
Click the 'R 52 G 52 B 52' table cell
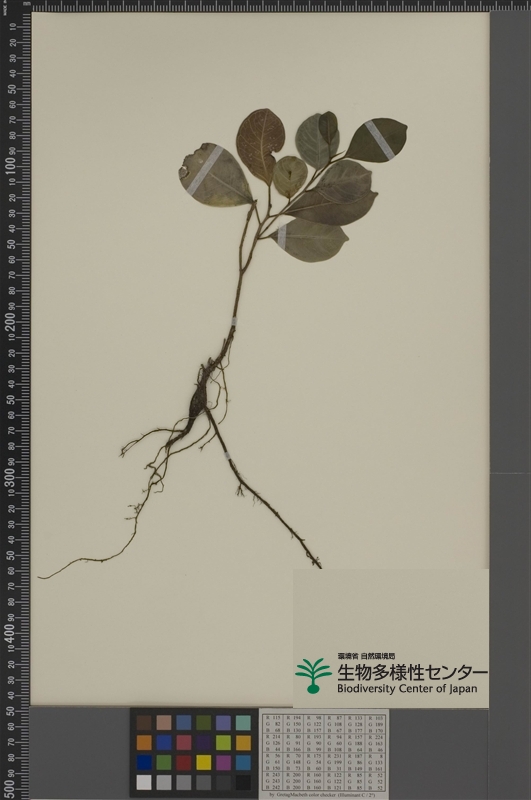[374, 781]
